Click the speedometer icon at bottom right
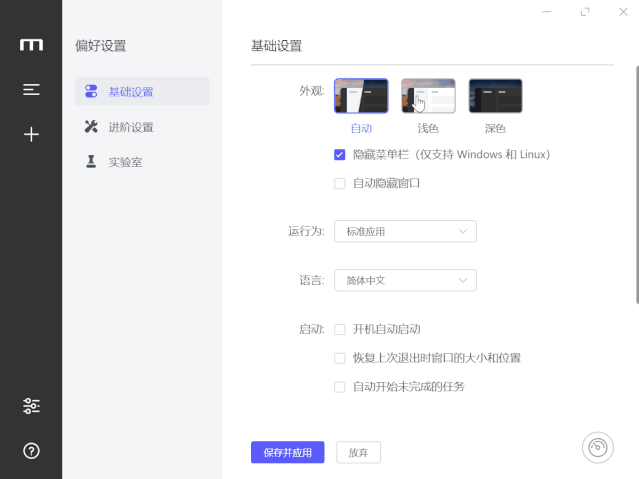Image resolution: width=639 pixels, height=479 pixels. 597,448
